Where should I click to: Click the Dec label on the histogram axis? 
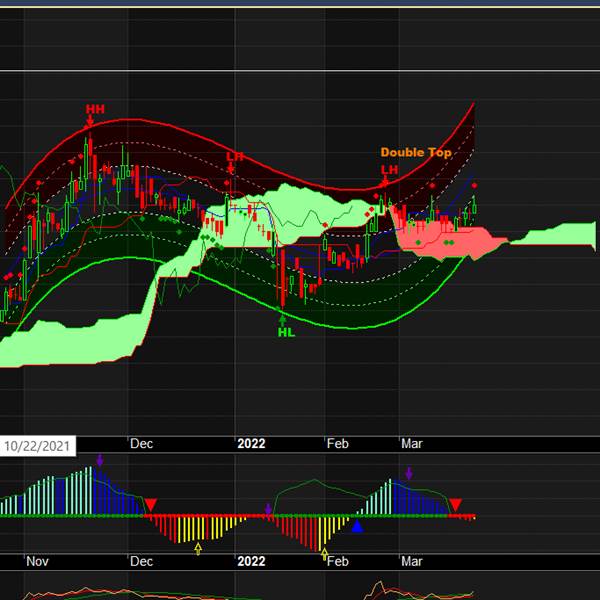(x=141, y=561)
